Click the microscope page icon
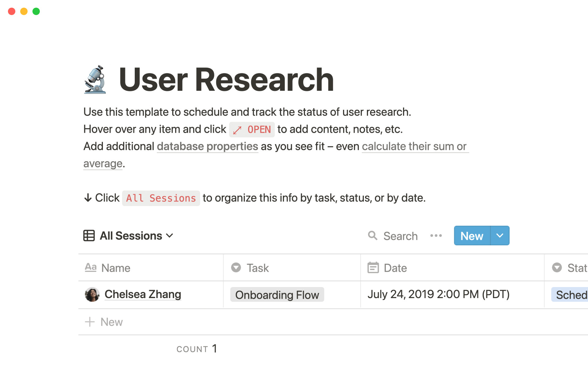Viewport: 588px width, 368px height. pos(95,79)
